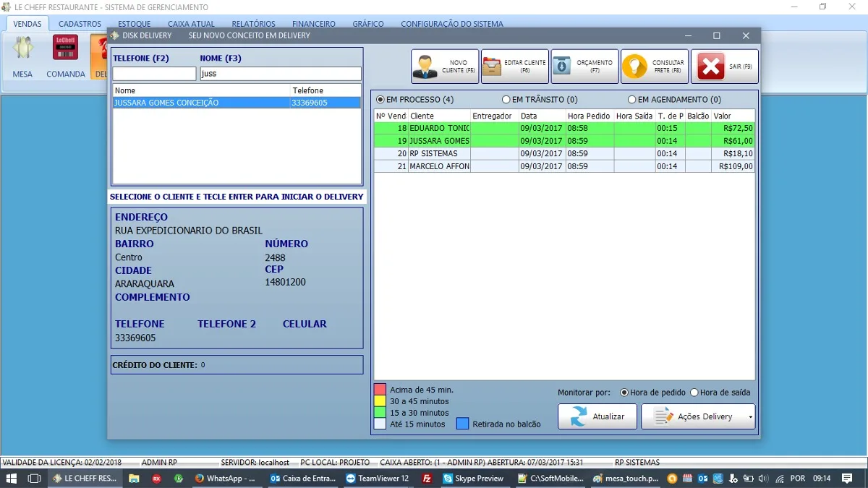Open Outlook Caixa de Entrada taskbar item

302,479
